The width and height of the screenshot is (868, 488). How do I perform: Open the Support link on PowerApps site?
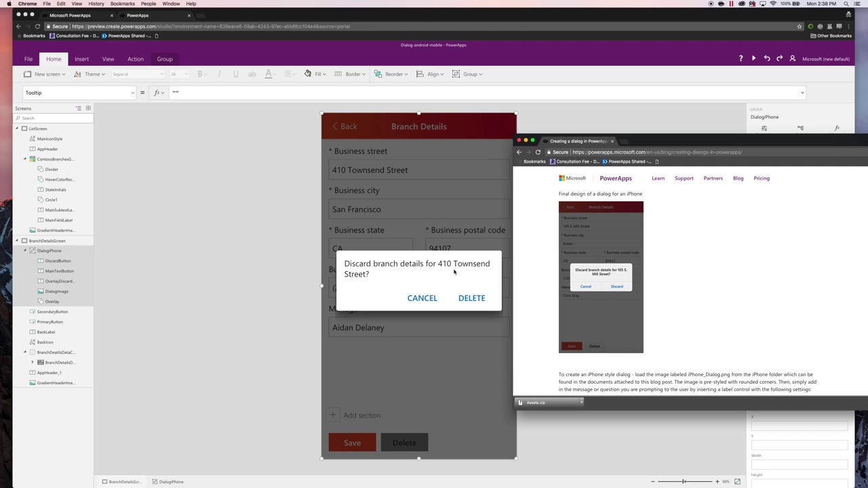tap(684, 178)
